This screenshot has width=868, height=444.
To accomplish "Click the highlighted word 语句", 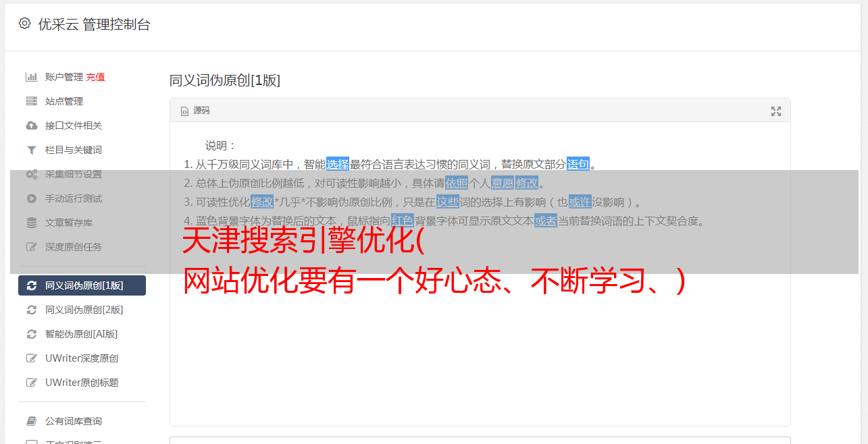I will [x=578, y=164].
